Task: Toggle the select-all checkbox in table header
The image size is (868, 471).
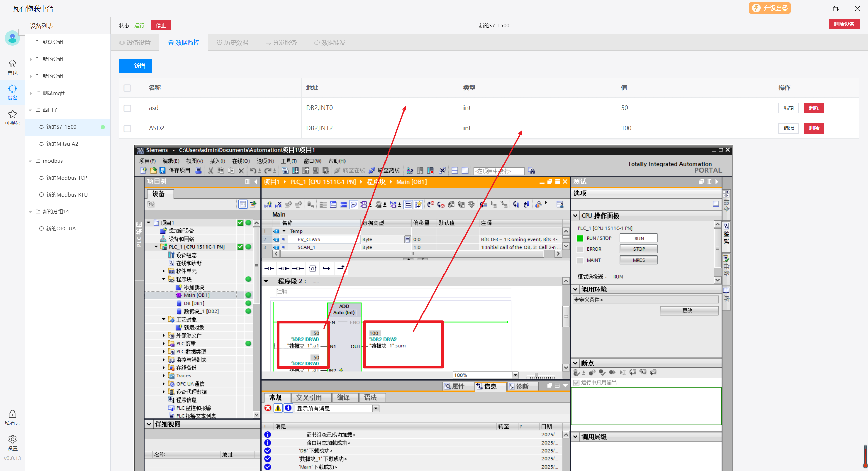Action: (127, 88)
